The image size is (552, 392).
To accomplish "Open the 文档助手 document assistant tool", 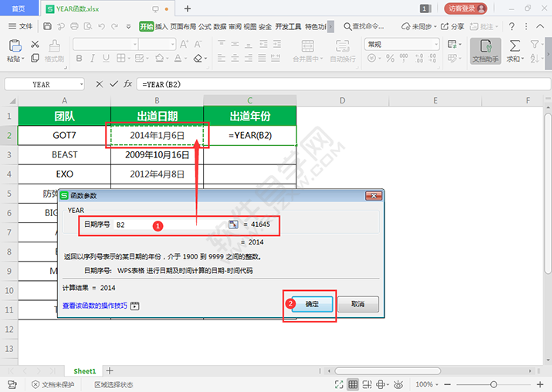I will [x=485, y=51].
